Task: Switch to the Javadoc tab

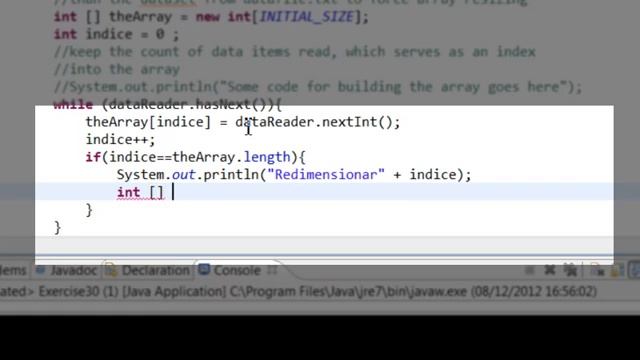Action: (x=67, y=270)
